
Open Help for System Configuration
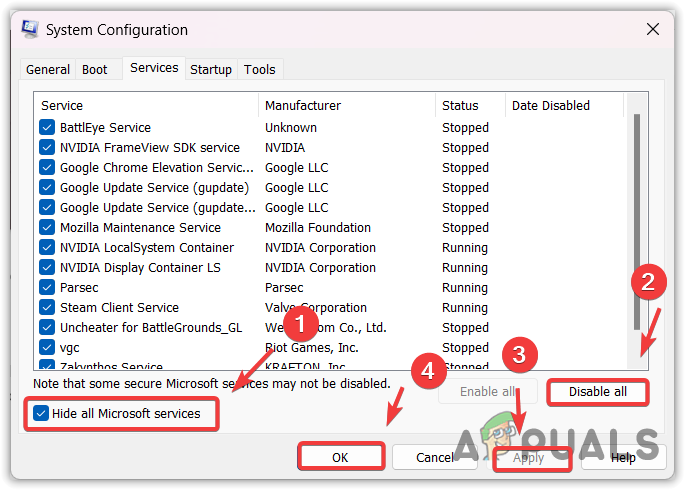click(x=623, y=457)
